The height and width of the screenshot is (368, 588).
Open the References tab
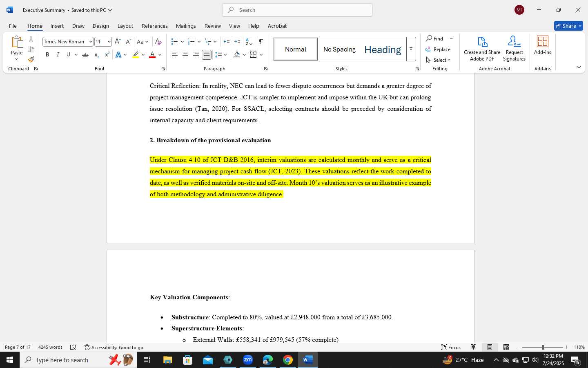pos(155,26)
